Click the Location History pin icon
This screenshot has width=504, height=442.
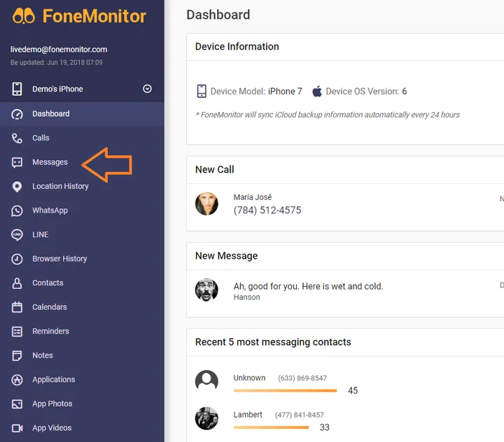coord(17,187)
